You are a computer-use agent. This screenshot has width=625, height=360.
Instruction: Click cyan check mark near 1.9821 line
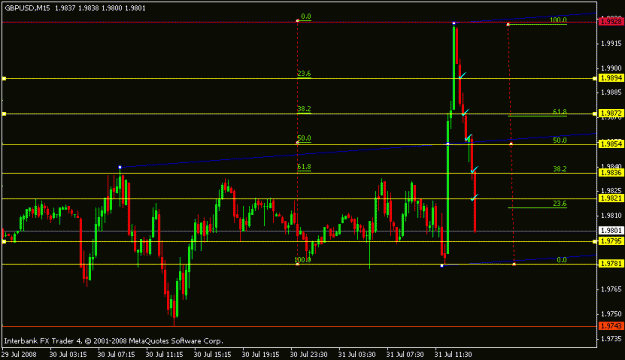[x=474, y=197]
